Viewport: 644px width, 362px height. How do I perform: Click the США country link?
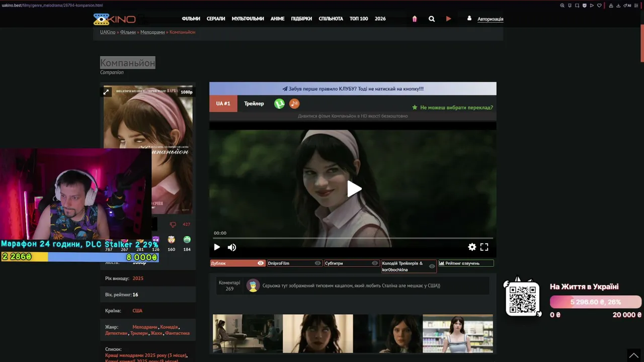click(x=137, y=311)
